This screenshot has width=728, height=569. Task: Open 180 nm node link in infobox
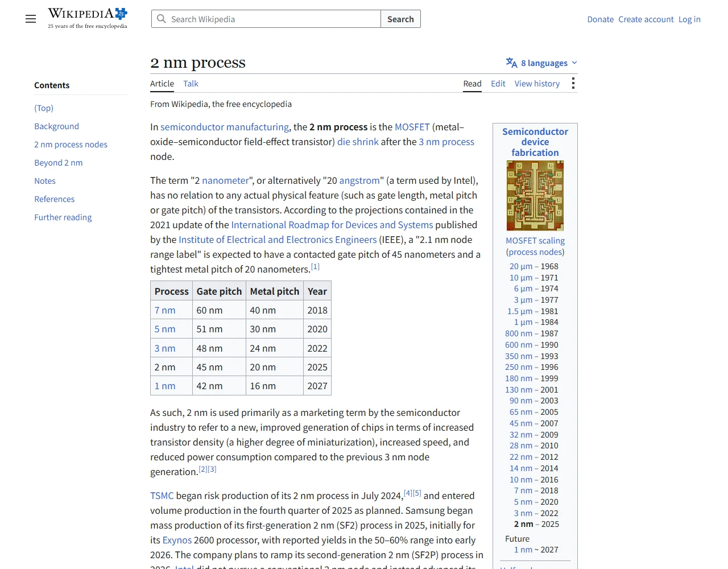pyautogui.click(x=519, y=378)
